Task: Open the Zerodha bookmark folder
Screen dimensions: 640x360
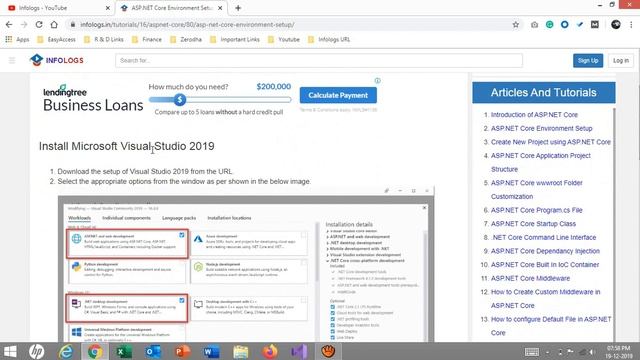Action: (x=186, y=40)
